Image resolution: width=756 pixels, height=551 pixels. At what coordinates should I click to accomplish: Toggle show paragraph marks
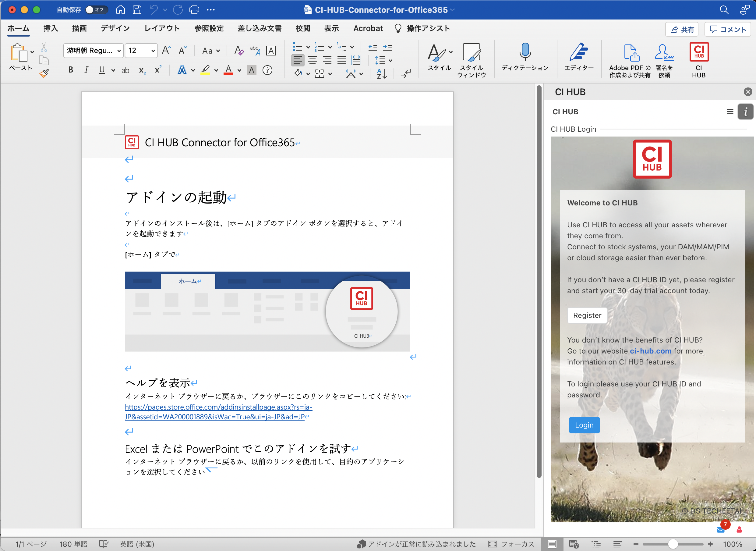point(406,73)
